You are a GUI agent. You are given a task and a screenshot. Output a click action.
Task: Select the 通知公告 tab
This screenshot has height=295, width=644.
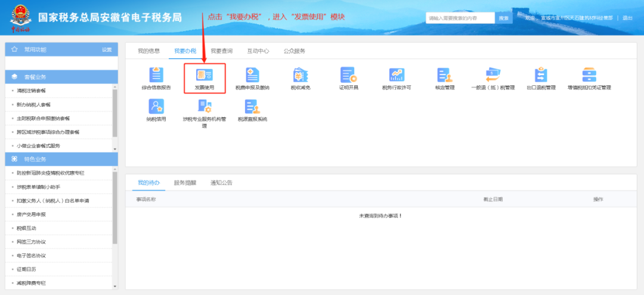221,182
